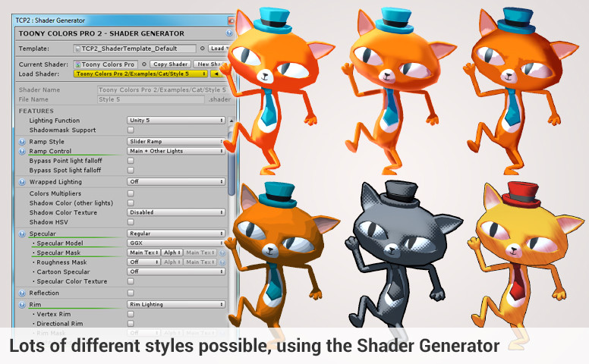Click File Name field containing Style 5
This screenshot has width=589, height=364.
(151, 99)
